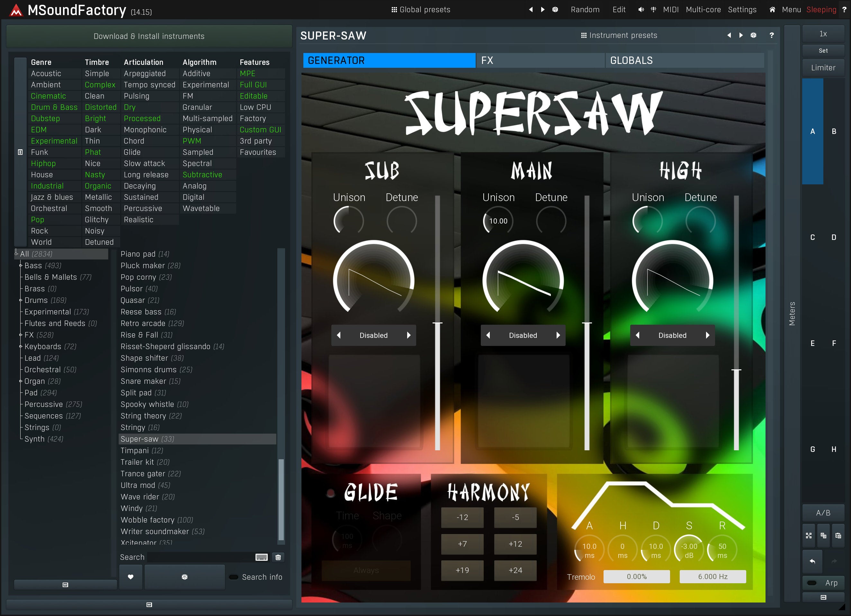
Task: Open the GLOBALS tab
Action: pos(685,60)
